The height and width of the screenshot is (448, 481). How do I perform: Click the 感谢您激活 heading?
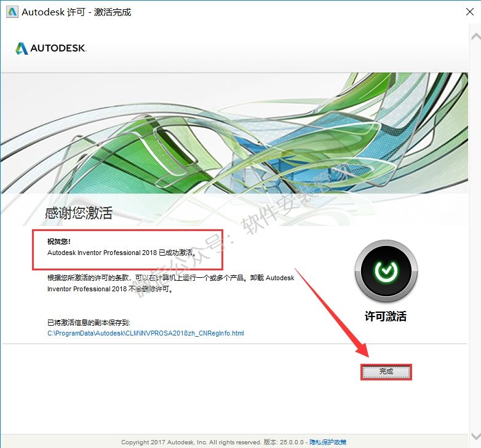79,213
